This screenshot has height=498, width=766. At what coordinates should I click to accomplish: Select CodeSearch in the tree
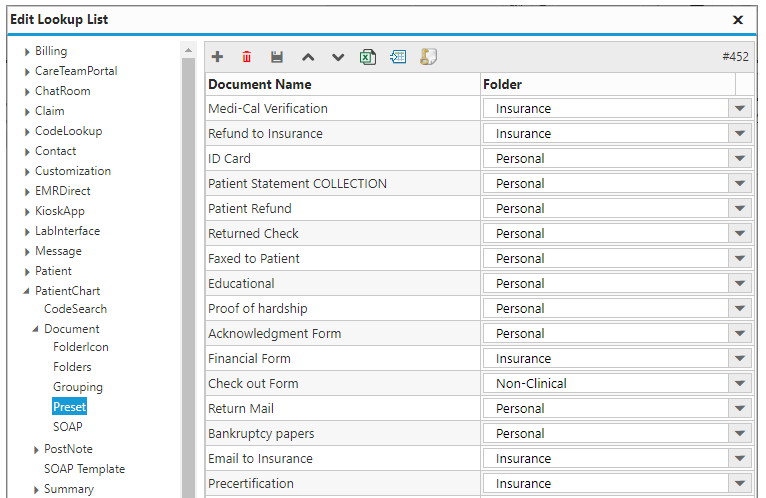pyautogui.click(x=75, y=309)
